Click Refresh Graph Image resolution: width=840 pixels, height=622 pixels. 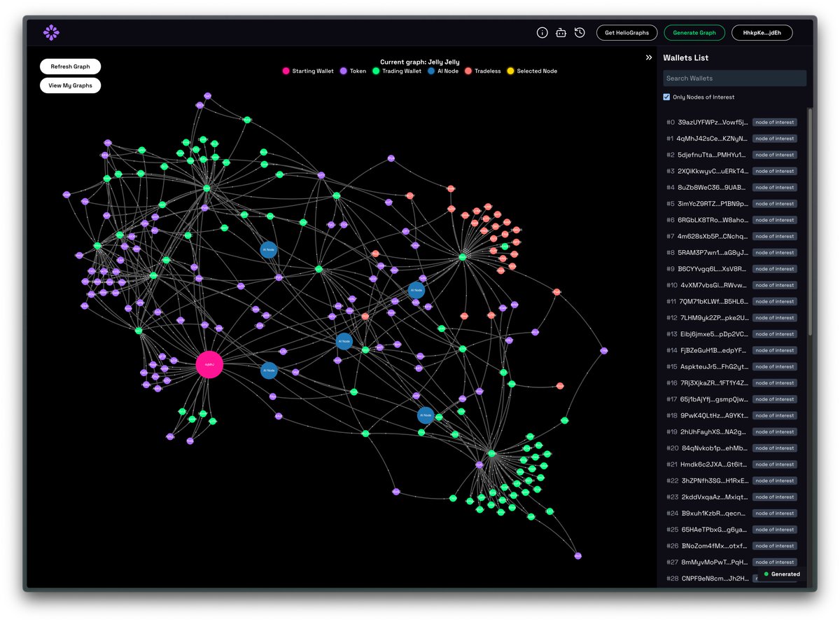click(x=70, y=66)
